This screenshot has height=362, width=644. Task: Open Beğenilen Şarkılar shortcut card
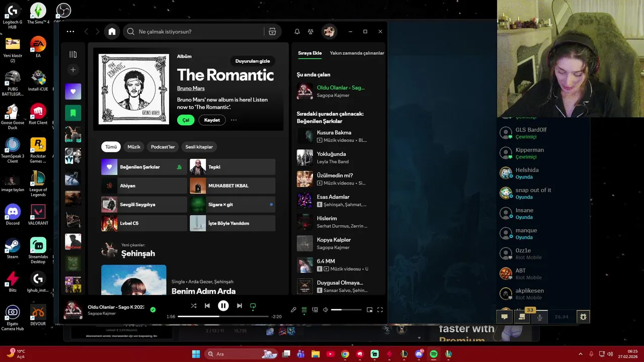pyautogui.click(x=144, y=167)
